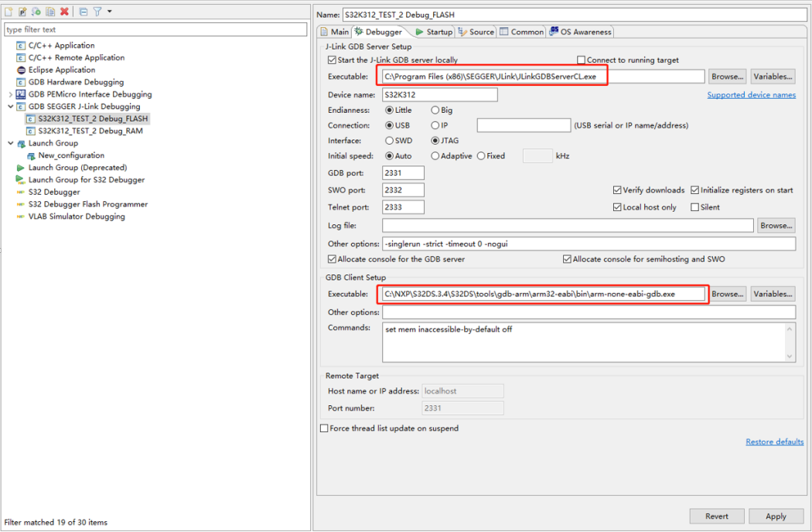Image resolution: width=812 pixels, height=532 pixels.
Task: Enable Connect to running target checkbox
Action: (582, 60)
